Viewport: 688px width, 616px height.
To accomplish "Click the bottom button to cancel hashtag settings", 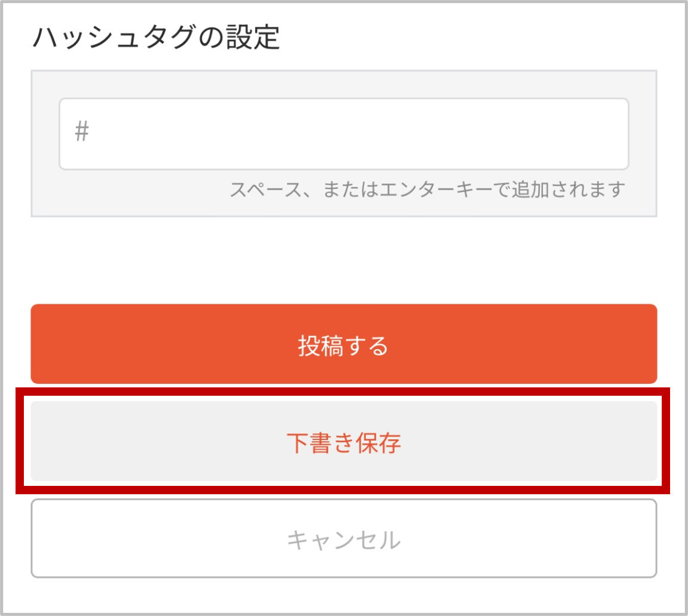I will 343,538.
